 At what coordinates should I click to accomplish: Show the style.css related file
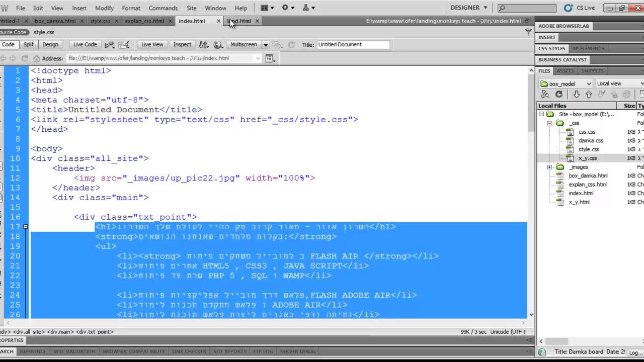(x=44, y=32)
